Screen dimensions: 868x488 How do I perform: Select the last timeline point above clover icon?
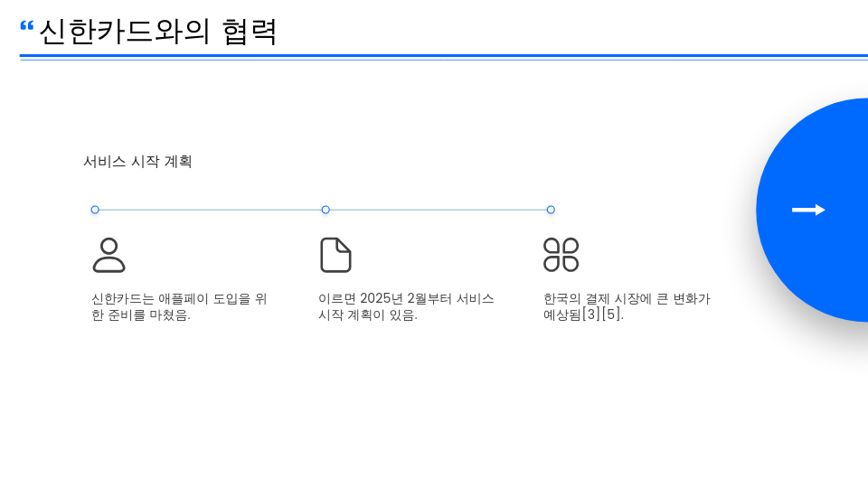coord(551,210)
